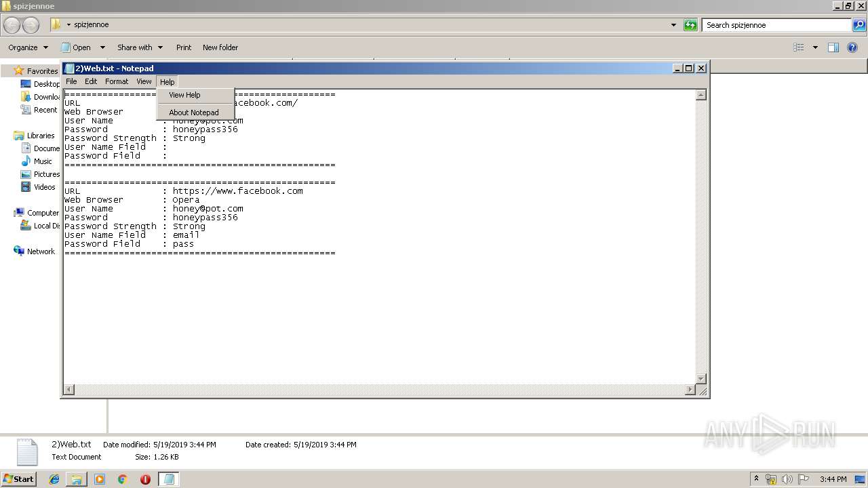
Task: Open Windows Media Player taskbar icon
Action: coord(100,479)
